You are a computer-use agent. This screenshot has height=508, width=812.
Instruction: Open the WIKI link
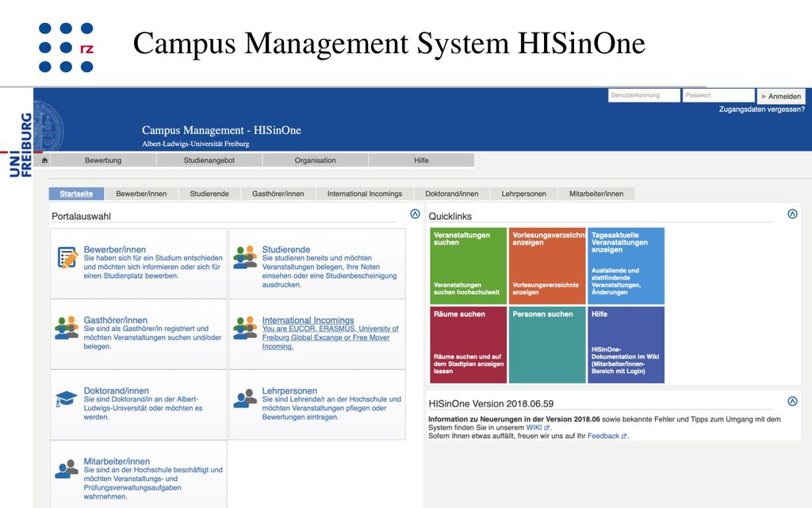point(534,428)
